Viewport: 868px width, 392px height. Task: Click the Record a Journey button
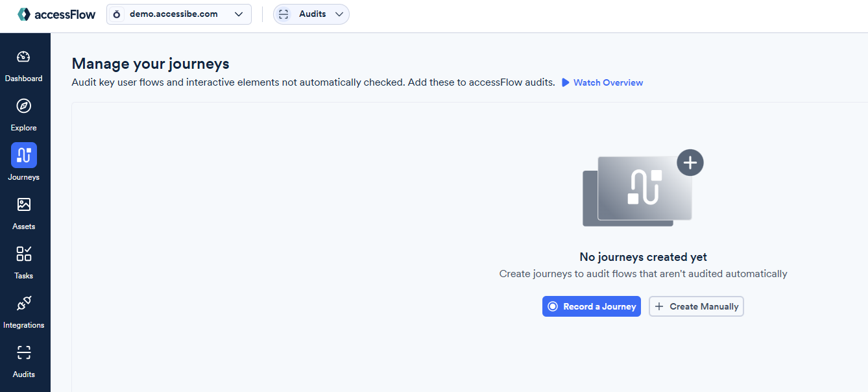(x=592, y=306)
